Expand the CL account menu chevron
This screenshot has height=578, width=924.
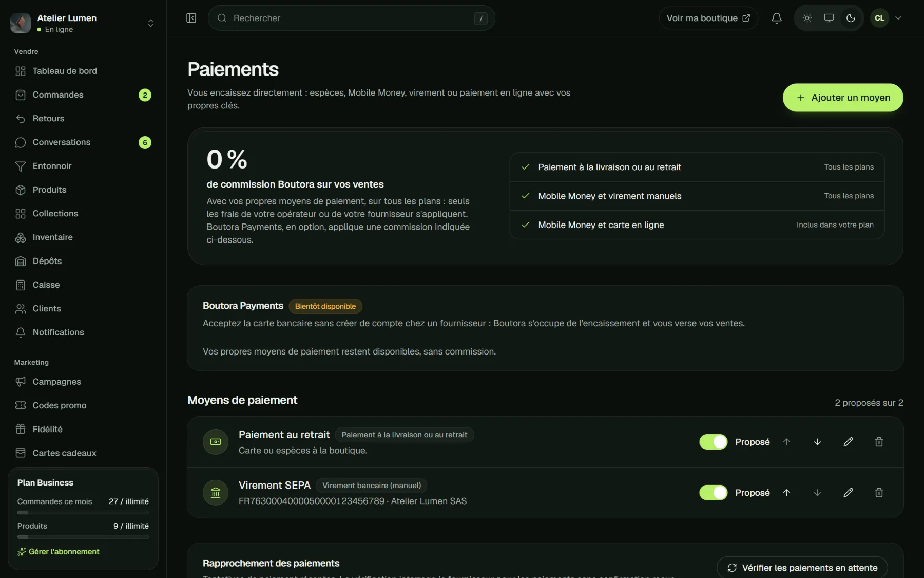(898, 18)
